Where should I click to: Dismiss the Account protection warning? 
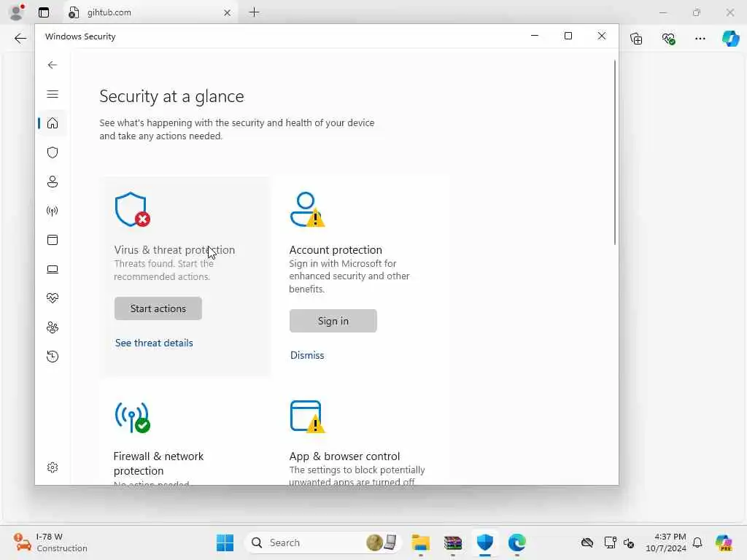(307, 355)
